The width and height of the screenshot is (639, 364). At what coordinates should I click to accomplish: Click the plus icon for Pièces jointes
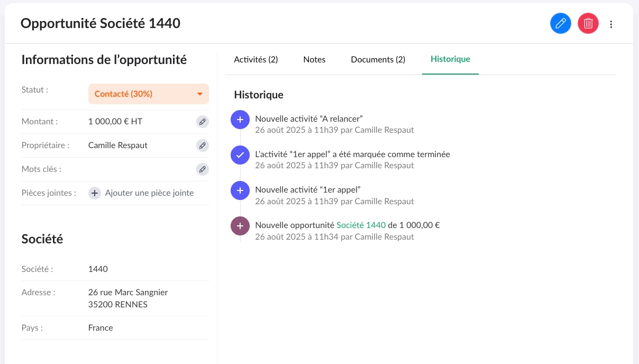[94, 193]
